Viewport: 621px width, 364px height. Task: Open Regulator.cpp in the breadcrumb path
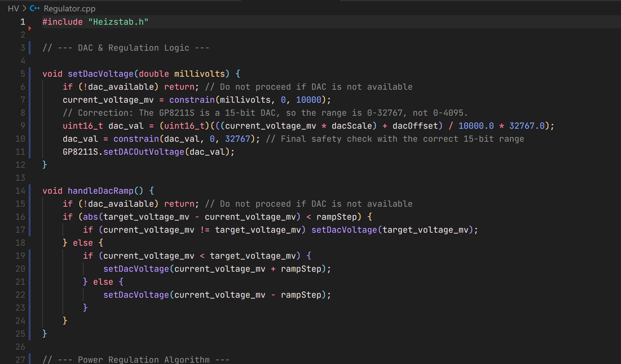70,8
